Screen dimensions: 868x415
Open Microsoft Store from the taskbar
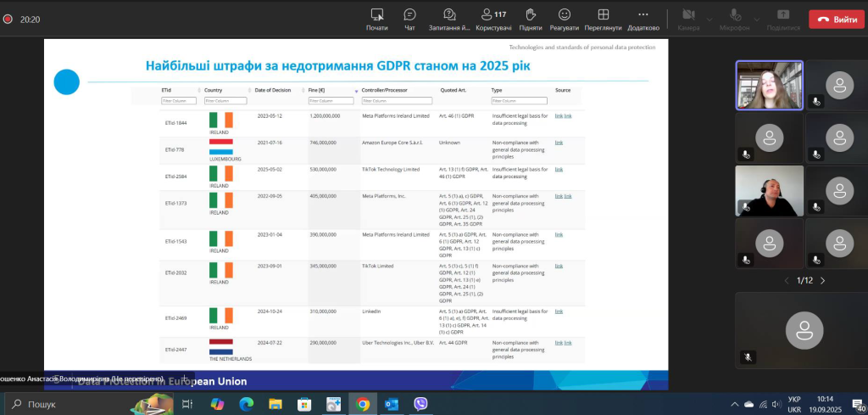(x=304, y=405)
